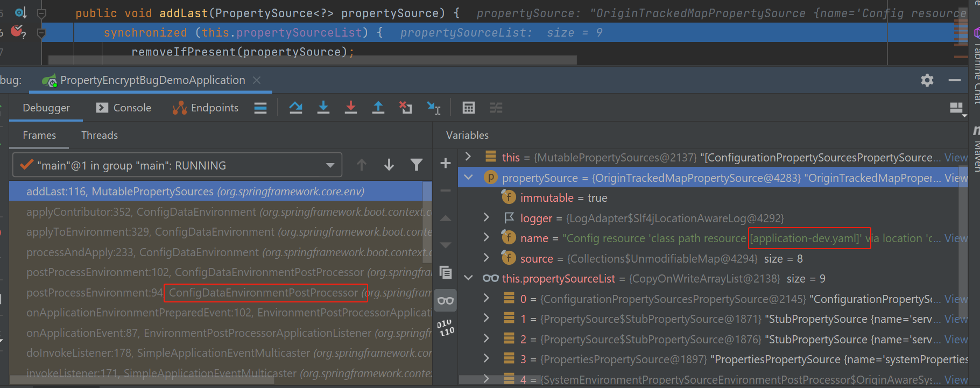Screen dimensions: 980x388
Task: Open the layout settings icon
Action: coord(957,109)
